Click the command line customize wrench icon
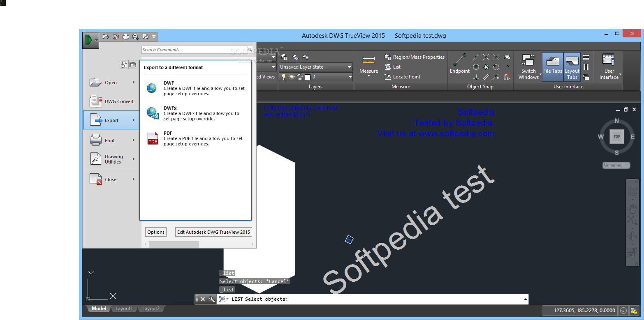The height and width of the screenshot is (320, 644). [x=212, y=299]
